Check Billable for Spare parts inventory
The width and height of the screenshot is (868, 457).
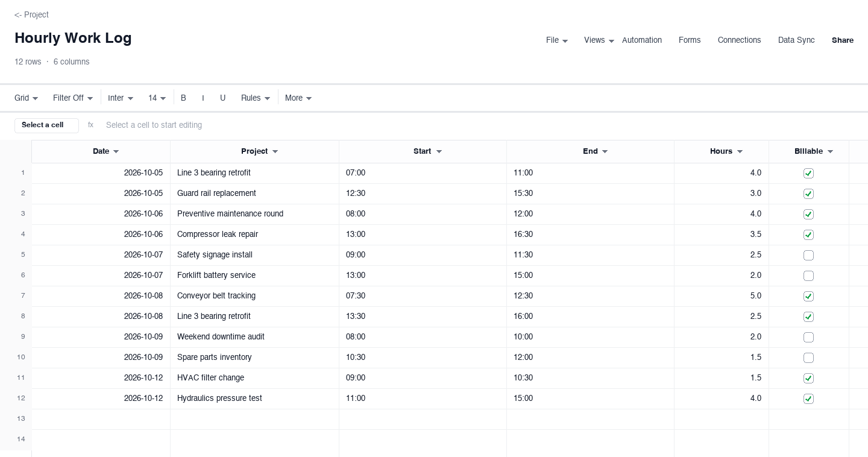[809, 358]
